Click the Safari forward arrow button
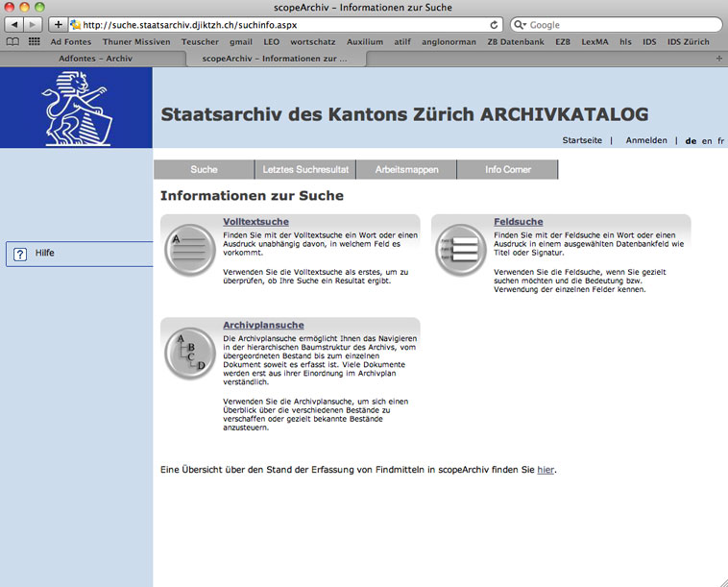The height and width of the screenshot is (587, 728). (x=33, y=25)
